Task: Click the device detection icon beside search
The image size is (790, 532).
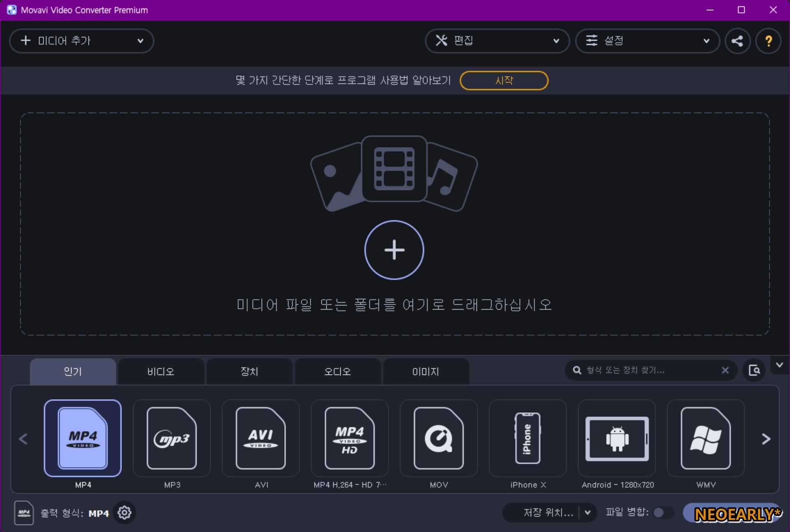Action: tap(754, 370)
